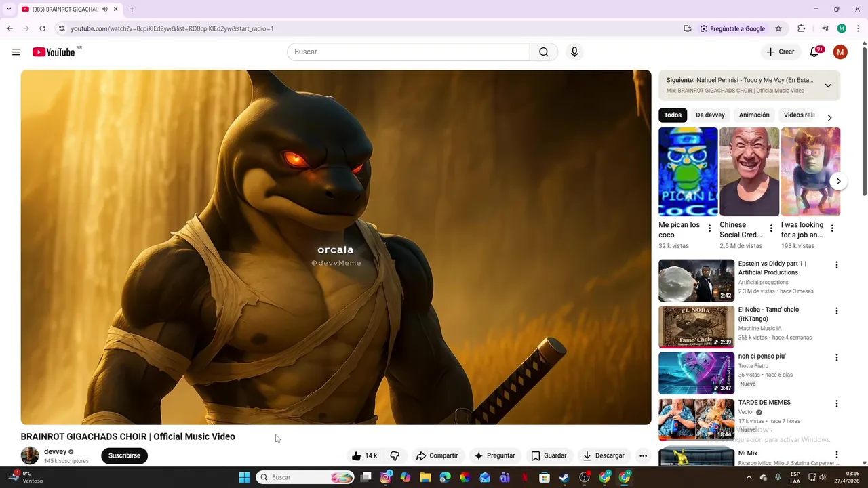Viewport: 868px width, 488px height.
Task: Go to the YouTube home logo
Action: [54, 52]
